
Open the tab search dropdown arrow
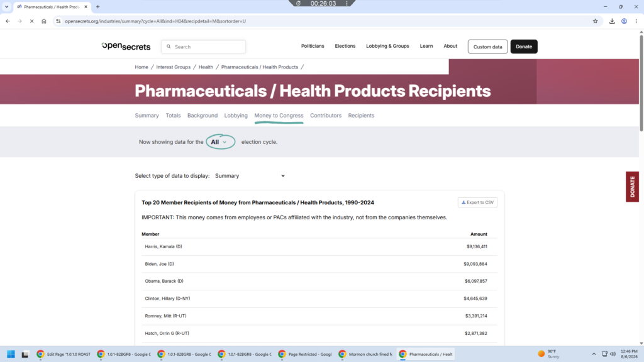click(x=6, y=6)
